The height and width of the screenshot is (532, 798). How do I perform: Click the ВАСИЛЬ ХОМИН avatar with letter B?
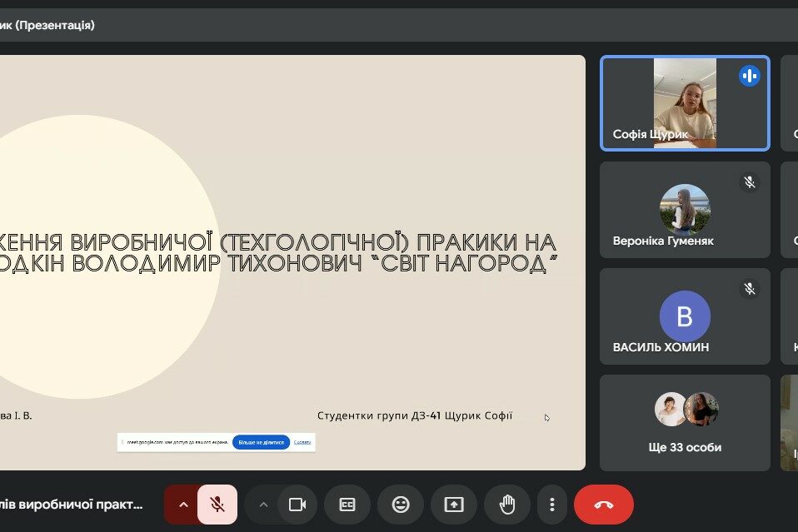click(x=685, y=316)
